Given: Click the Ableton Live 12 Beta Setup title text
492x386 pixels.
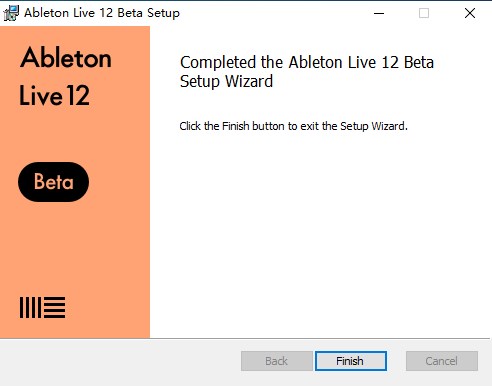Looking at the screenshot, I should [102, 13].
